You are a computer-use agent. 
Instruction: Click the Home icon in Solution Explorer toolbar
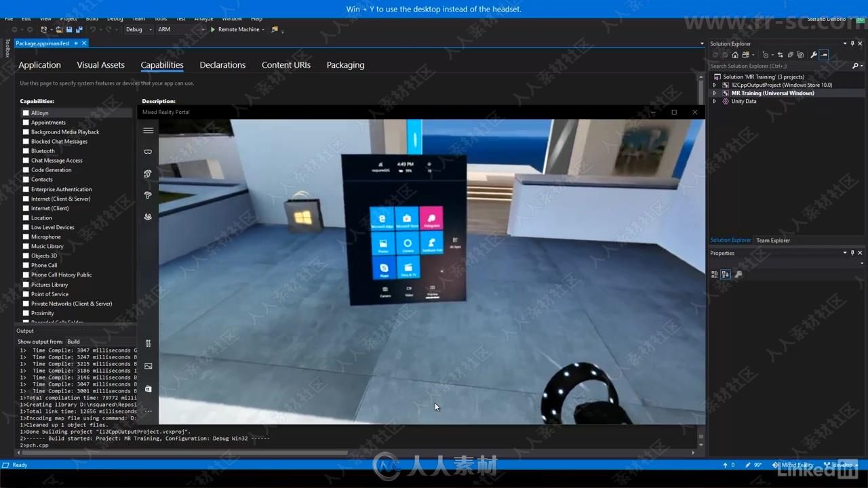click(734, 55)
